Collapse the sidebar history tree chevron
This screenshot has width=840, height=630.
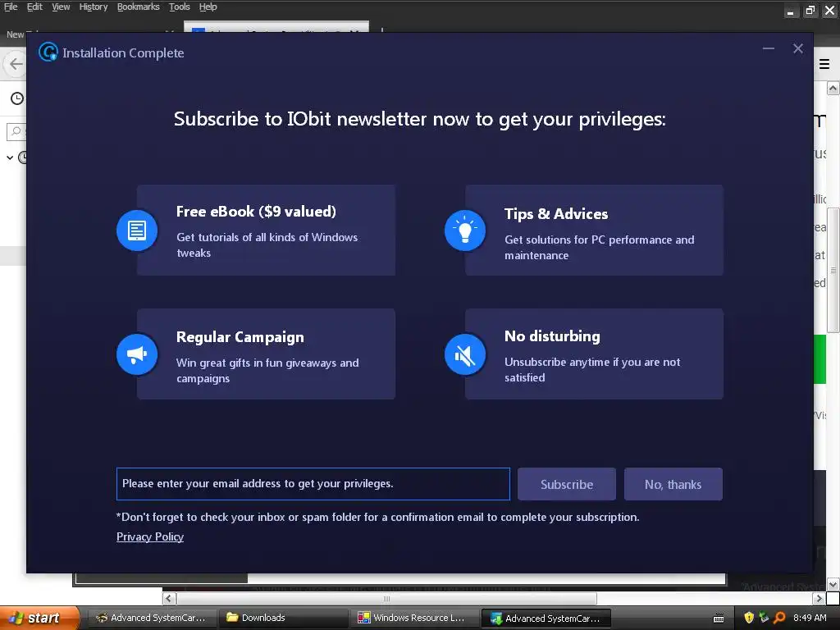click(10, 157)
